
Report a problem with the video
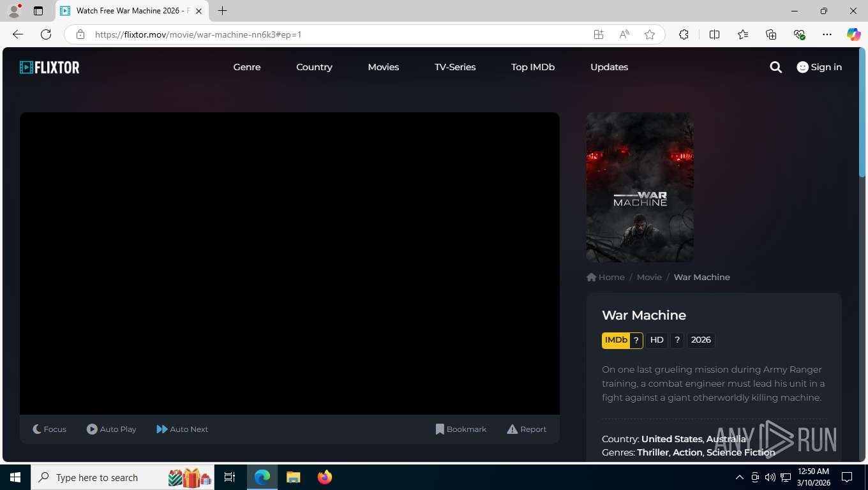coord(527,429)
